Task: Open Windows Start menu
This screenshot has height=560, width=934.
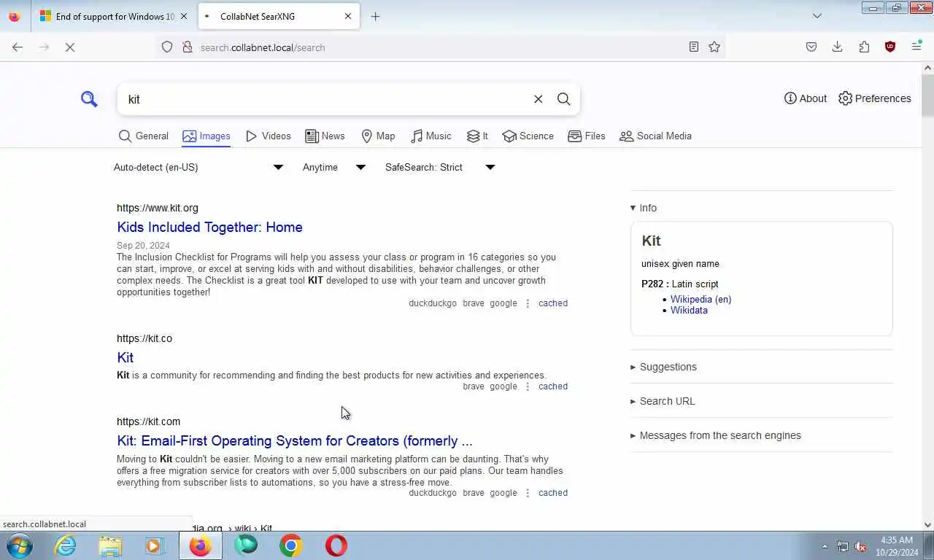Action: tap(20, 545)
